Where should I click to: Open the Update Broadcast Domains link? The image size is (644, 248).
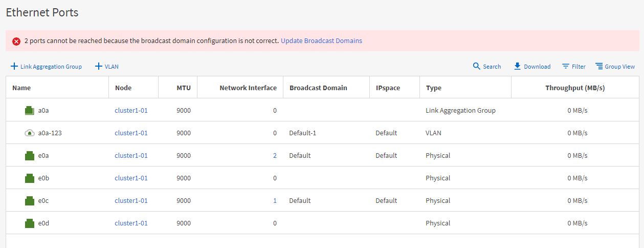[x=321, y=40]
